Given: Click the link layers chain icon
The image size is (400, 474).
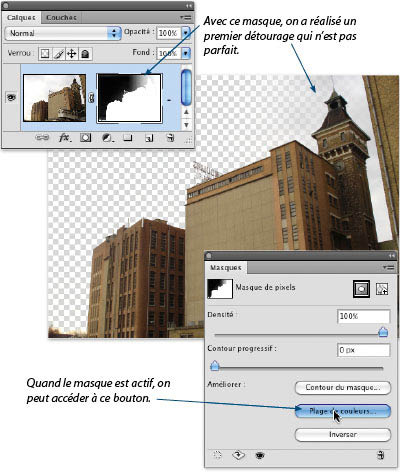Looking at the screenshot, I should [x=42, y=137].
